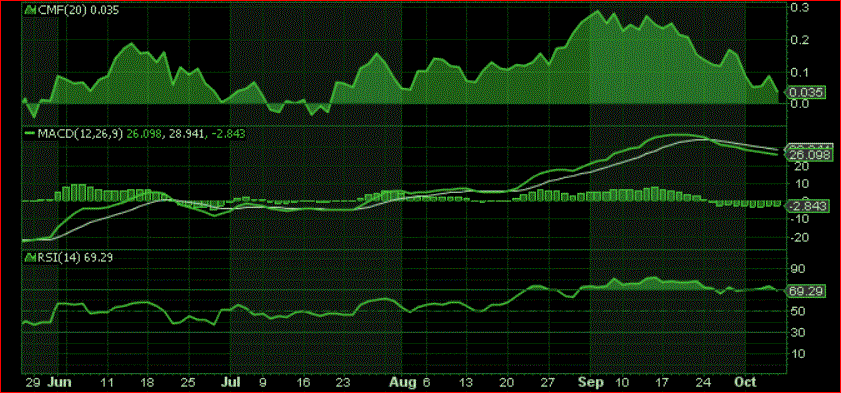Select the Aug date axis label
The height and width of the screenshot is (393, 841).
[x=403, y=382]
